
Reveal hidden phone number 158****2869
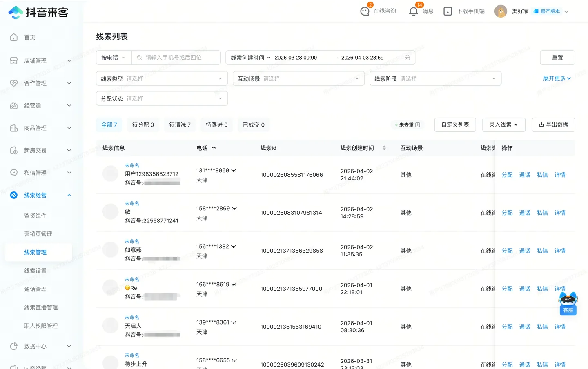234,209
